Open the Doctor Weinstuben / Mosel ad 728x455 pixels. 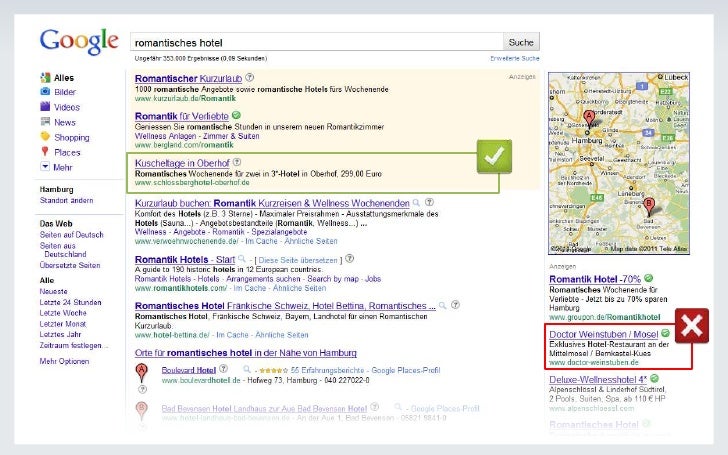tap(604, 334)
